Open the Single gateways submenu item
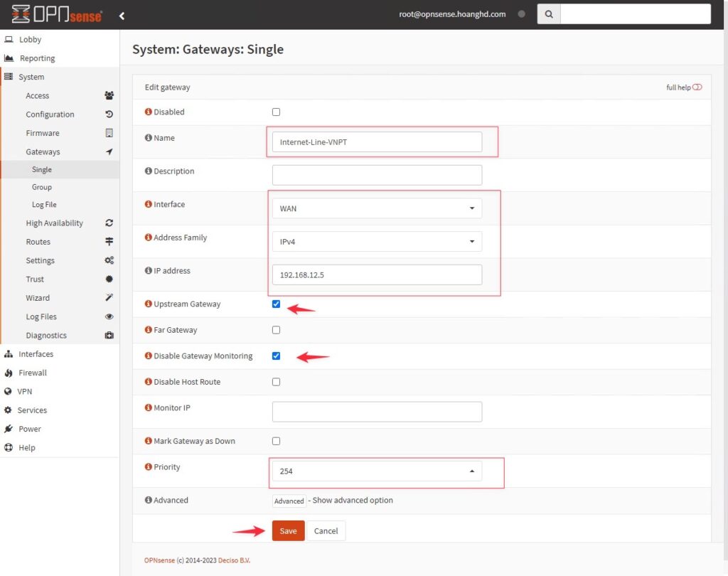The height and width of the screenshot is (576, 728). pyautogui.click(x=60, y=169)
